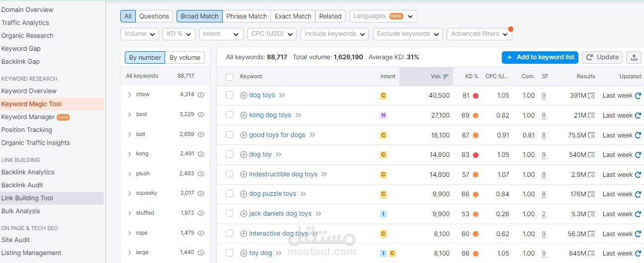Open the Intent filter dropdown

(x=221, y=34)
